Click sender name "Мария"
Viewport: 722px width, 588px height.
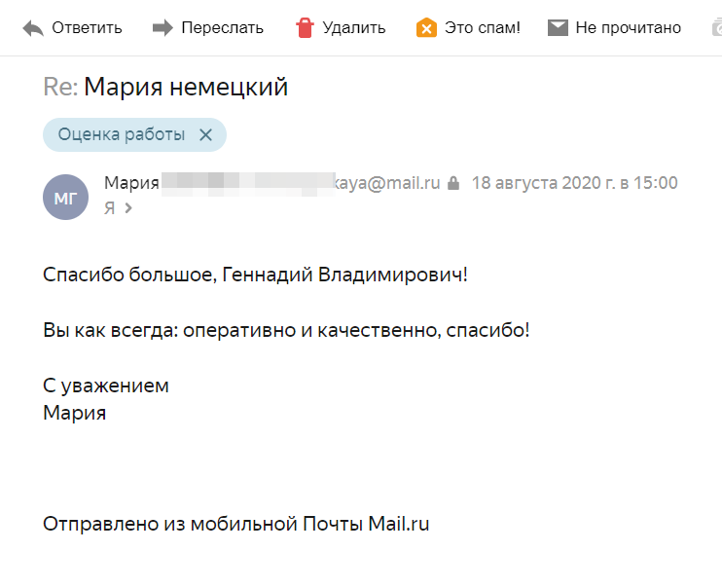click(131, 183)
